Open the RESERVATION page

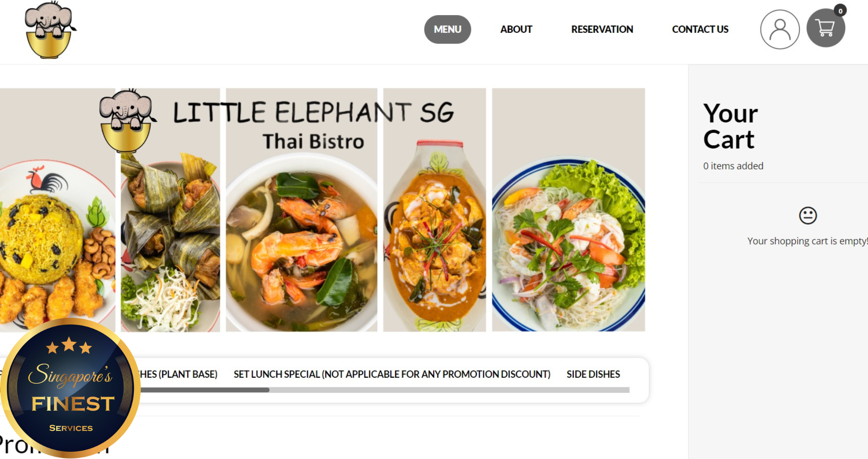602,29
